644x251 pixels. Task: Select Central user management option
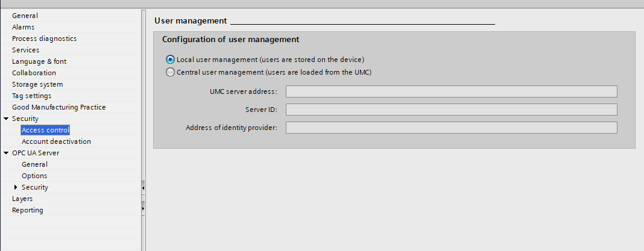(170, 72)
